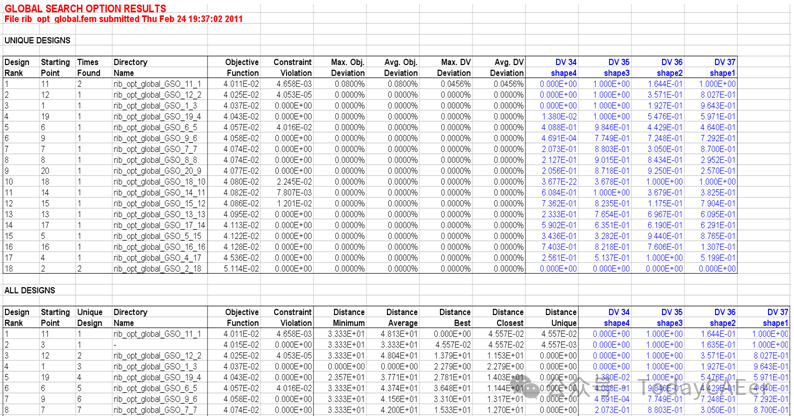This screenshot has width=794, height=419.
Task: Click the 'Times Found' column header
Action: pyautogui.click(x=89, y=67)
